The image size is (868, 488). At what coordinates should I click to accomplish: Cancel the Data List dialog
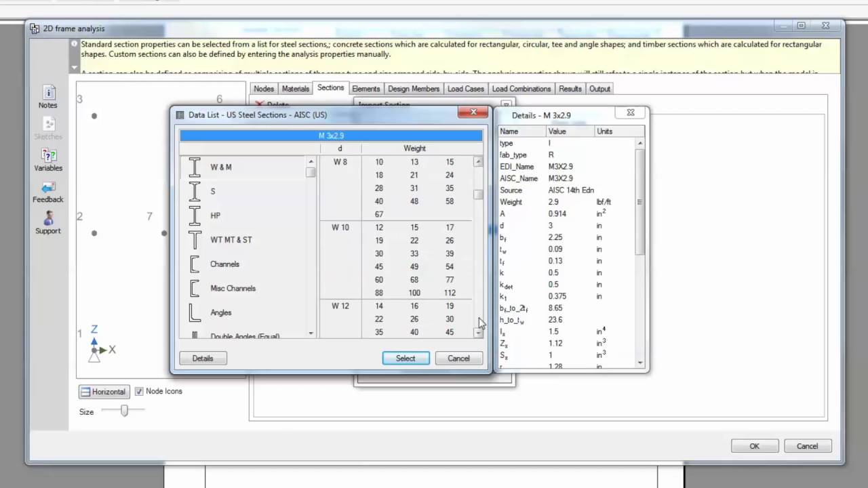[458, 358]
